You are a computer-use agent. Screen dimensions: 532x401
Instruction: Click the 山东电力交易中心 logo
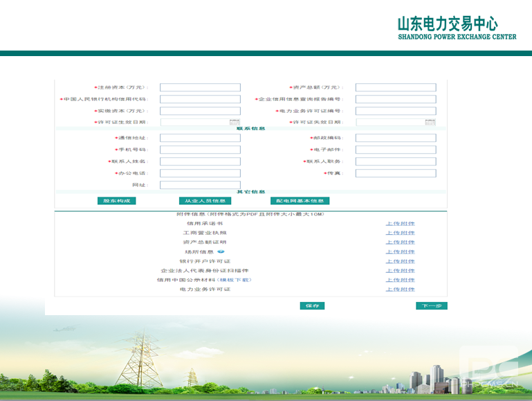pos(457,28)
